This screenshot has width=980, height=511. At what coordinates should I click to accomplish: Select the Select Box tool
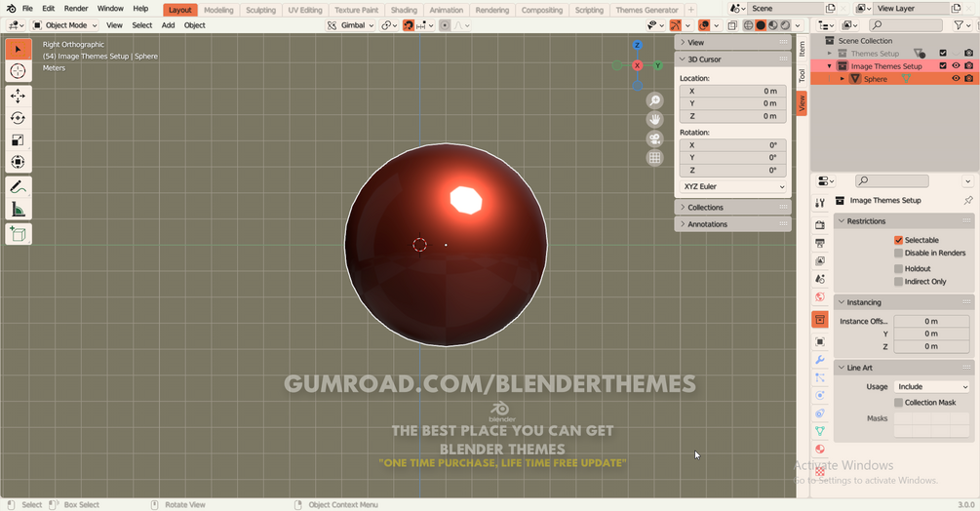pyautogui.click(x=19, y=50)
